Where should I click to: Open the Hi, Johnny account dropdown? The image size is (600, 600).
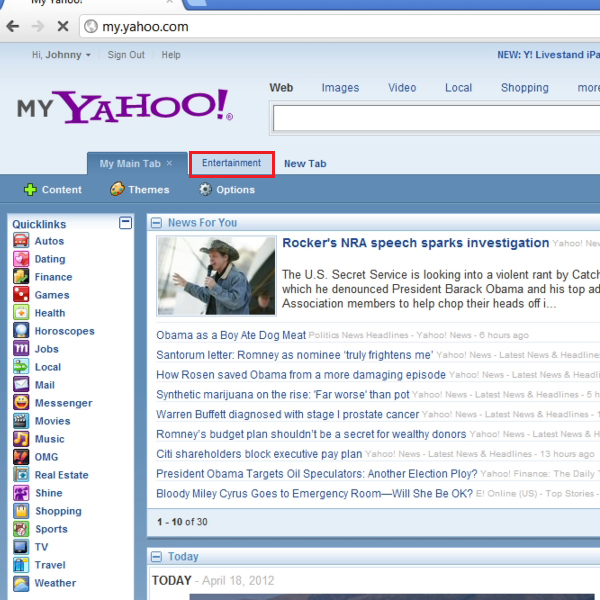pos(61,55)
